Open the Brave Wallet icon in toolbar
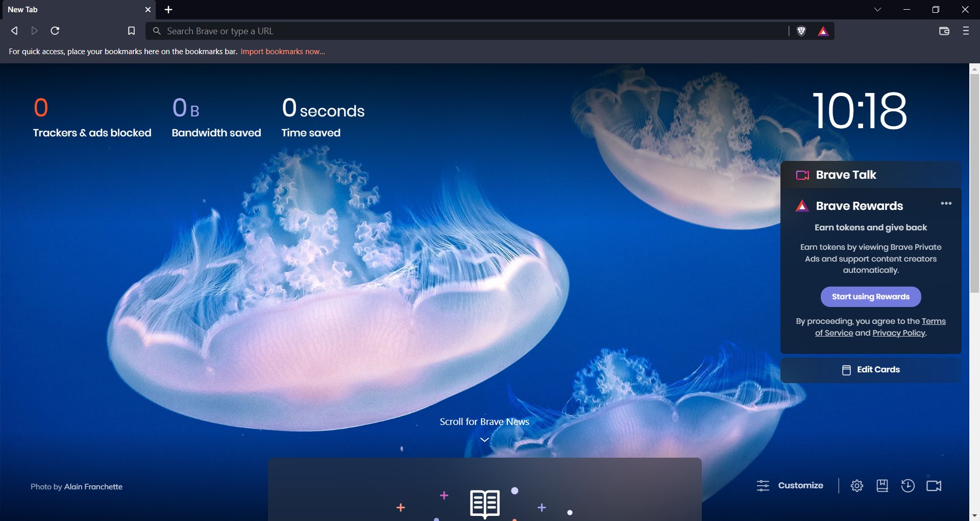The image size is (980, 521). coord(944,31)
